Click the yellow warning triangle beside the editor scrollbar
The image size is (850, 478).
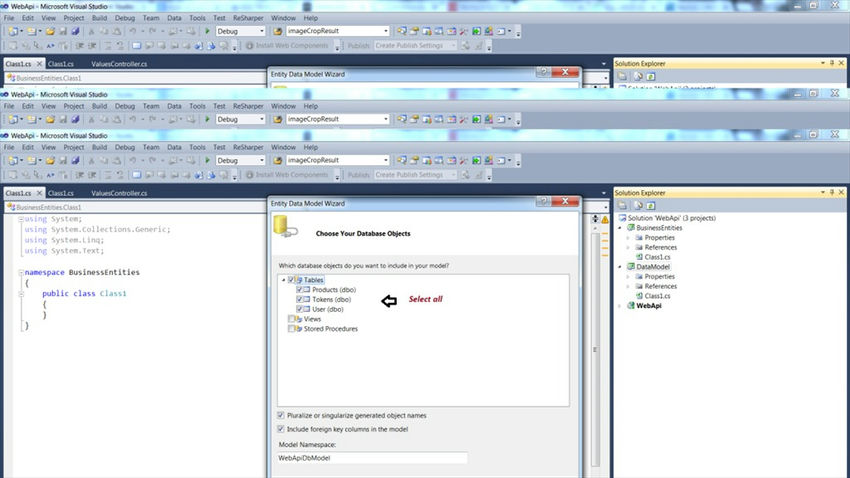coord(605,219)
